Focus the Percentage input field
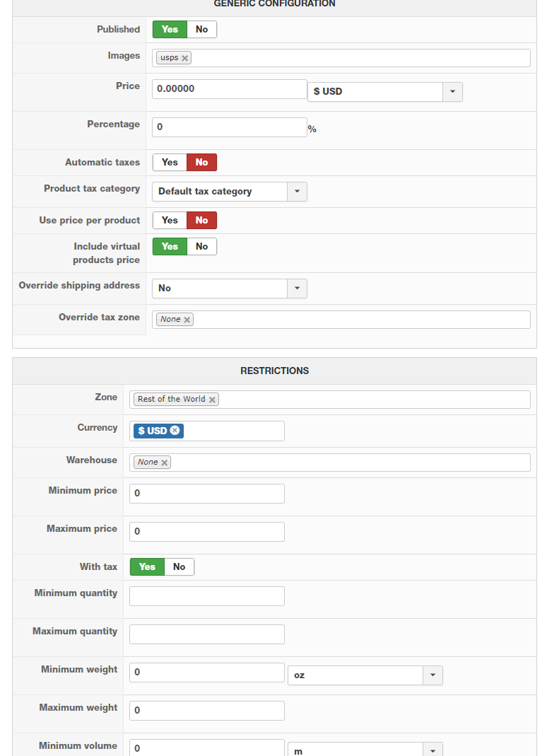Viewport: 547px width, 756px height. click(x=230, y=127)
